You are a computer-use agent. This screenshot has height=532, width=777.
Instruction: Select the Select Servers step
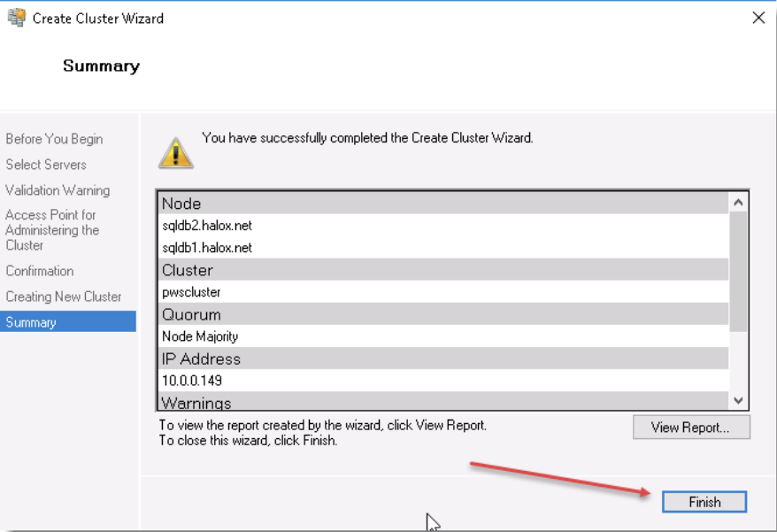[46, 165]
